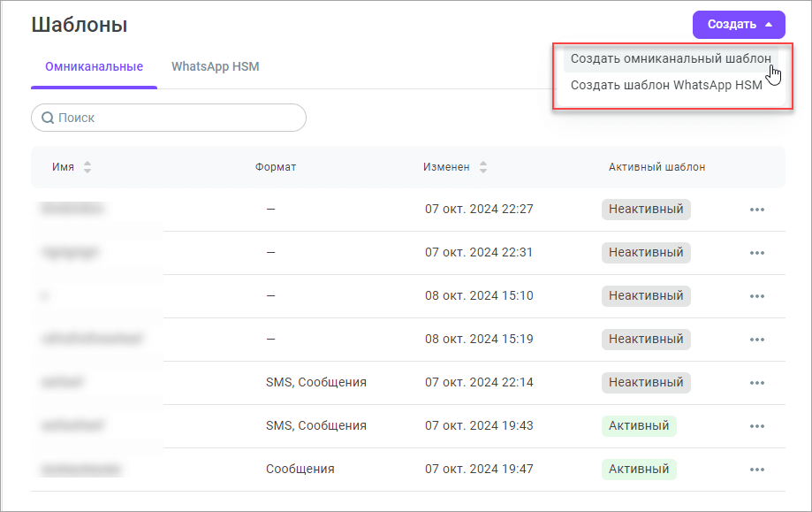Click Неактивный badge in 15:19 row
Image resolution: width=812 pixels, height=512 pixels.
pyautogui.click(x=646, y=340)
